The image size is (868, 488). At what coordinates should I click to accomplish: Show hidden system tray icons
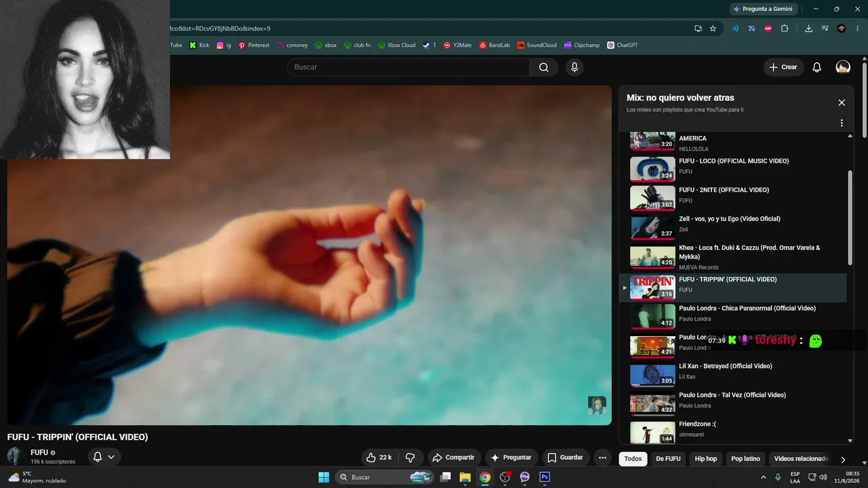(x=764, y=477)
